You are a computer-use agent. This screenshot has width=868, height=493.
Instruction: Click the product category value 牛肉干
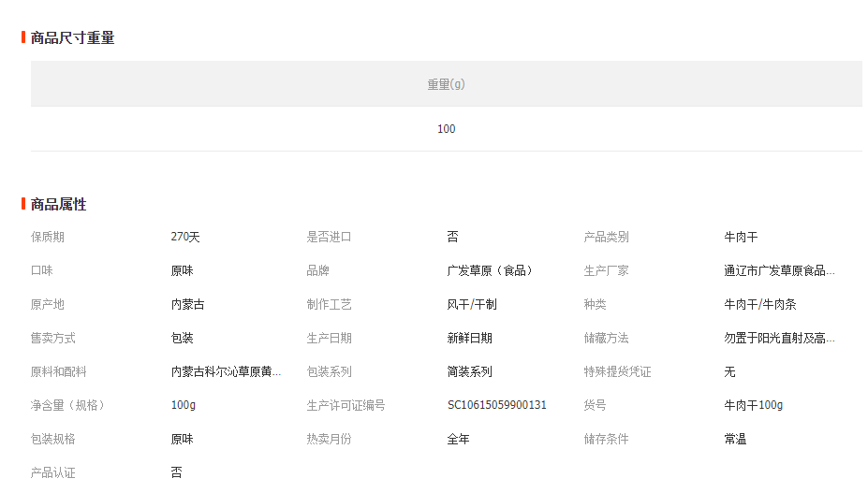[x=741, y=238]
